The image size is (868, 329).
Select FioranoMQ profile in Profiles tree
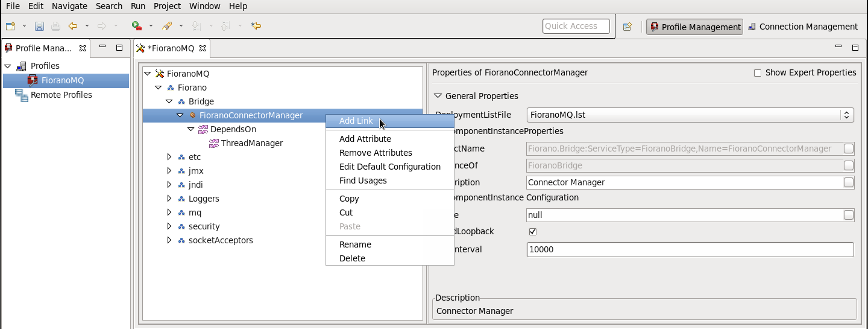[x=63, y=80]
